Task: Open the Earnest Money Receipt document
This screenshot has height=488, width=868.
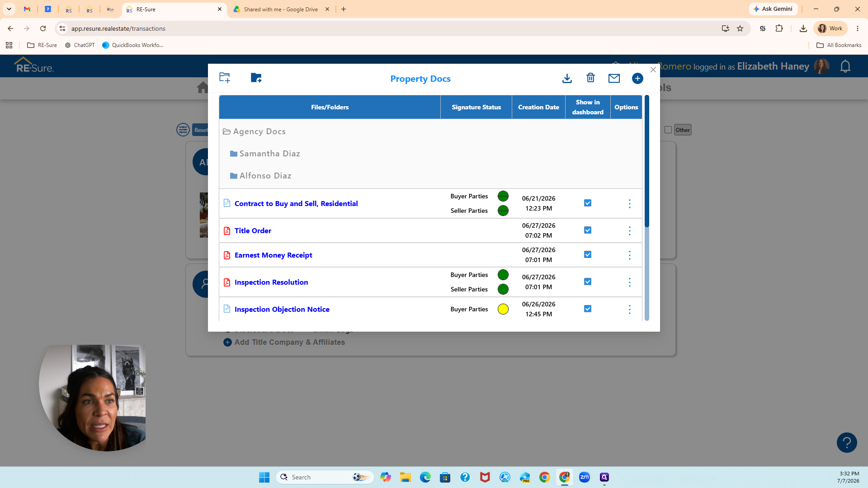Action: click(274, 255)
